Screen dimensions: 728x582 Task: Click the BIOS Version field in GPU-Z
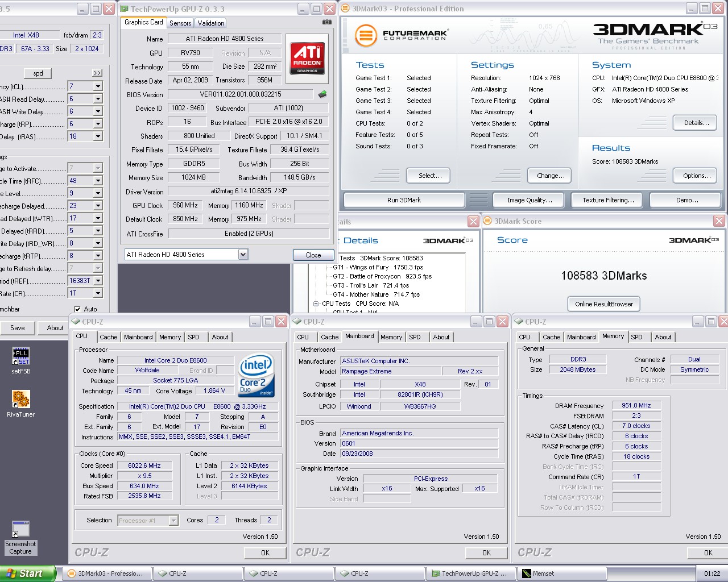point(241,94)
